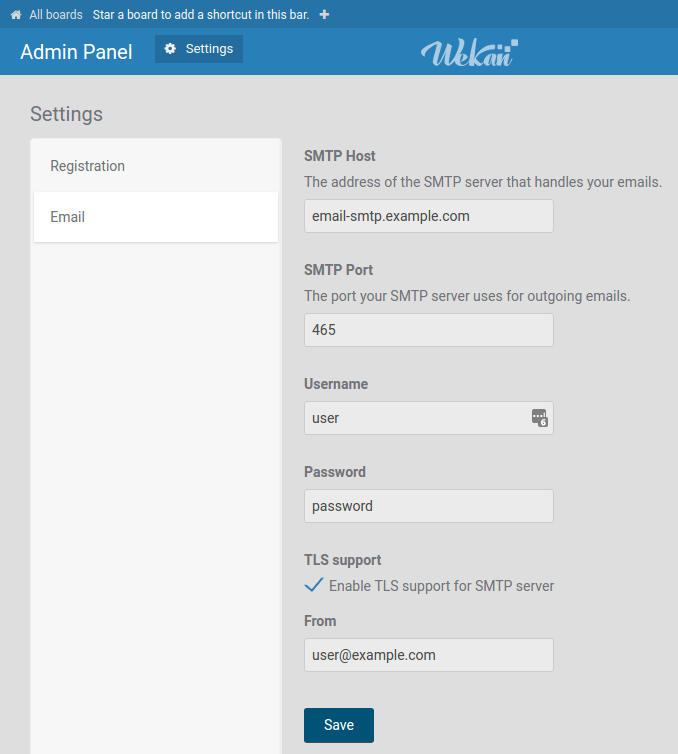Viewport: 678px width, 754px height.
Task: Click the Settings button label in header
Action: click(x=209, y=49)
